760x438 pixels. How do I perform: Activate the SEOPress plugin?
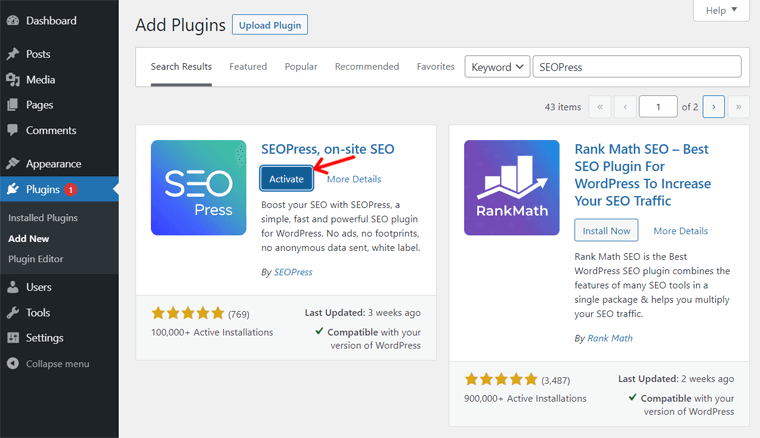[x=286, y=179]
